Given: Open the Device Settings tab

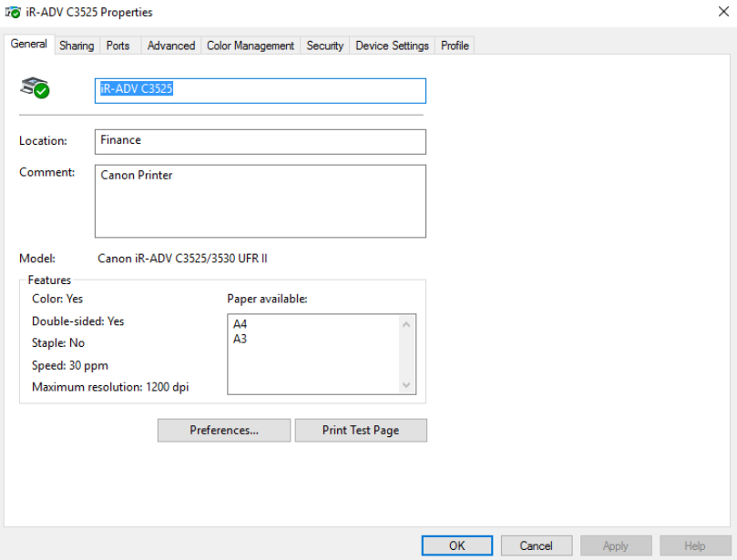Looking at the screenshot, I should (392, 46).
